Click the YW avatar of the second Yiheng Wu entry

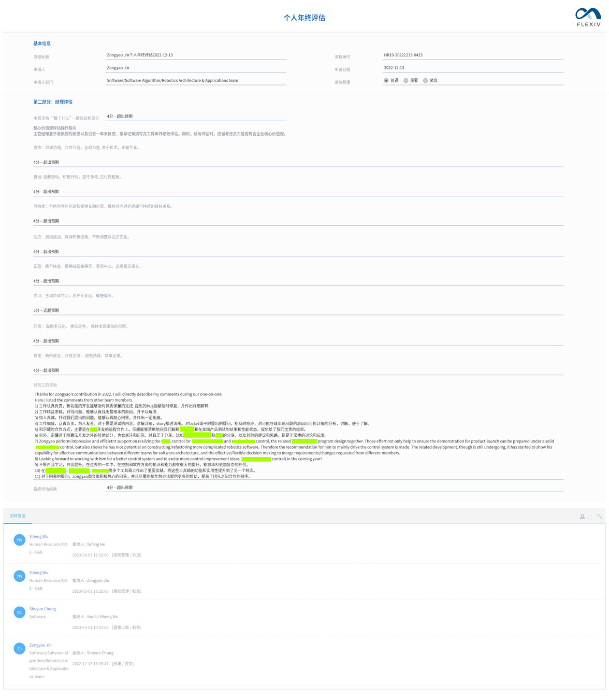click(19, 576)
